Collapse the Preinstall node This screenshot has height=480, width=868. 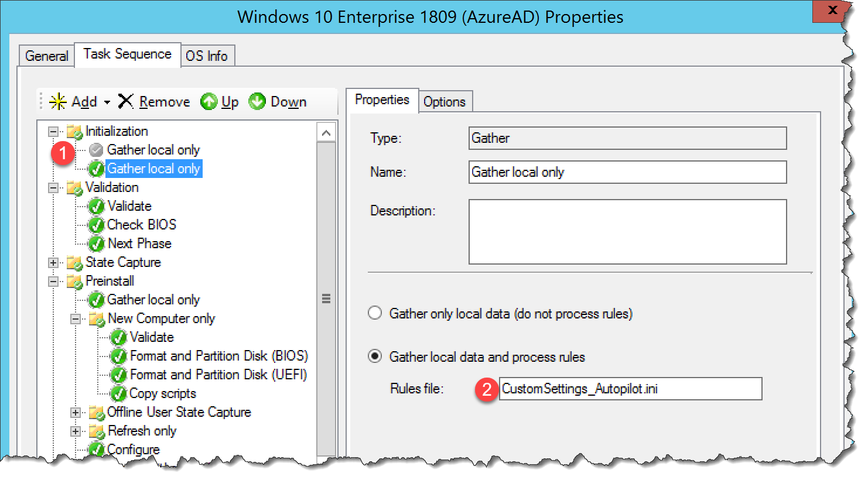(53, 281)
